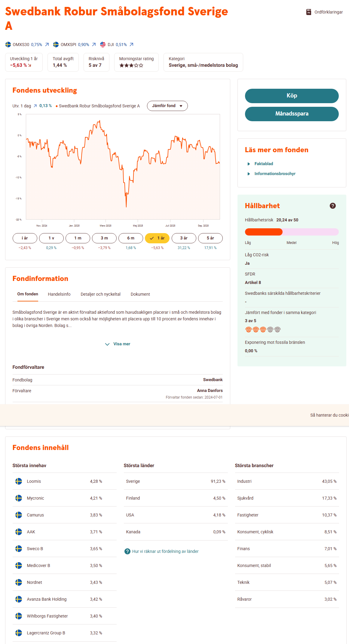
Task: Open the Detaljer och nyckeltal tab
Action: (x=100, y=294)
